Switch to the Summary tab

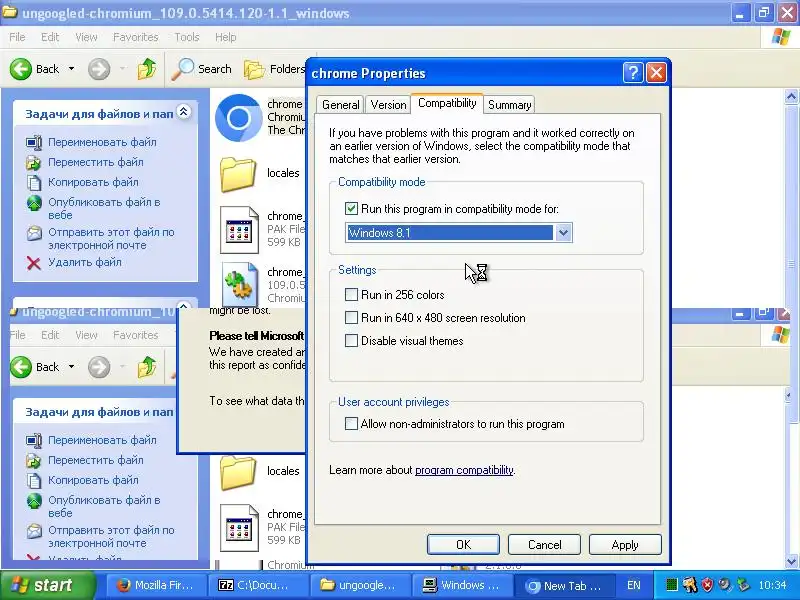pos(509,105)
